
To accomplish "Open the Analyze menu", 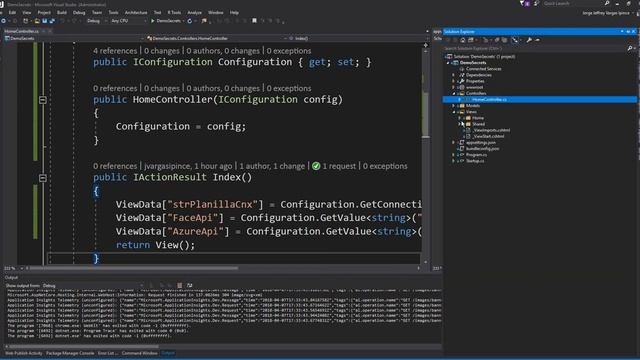I will 194,13.
